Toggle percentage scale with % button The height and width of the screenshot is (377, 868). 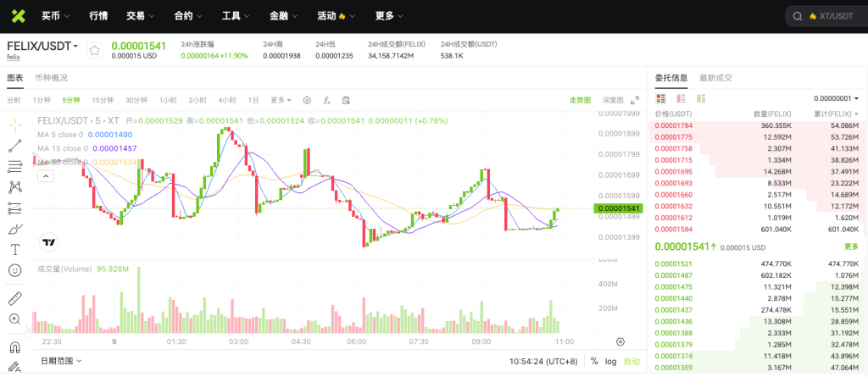tap(594, 362)
